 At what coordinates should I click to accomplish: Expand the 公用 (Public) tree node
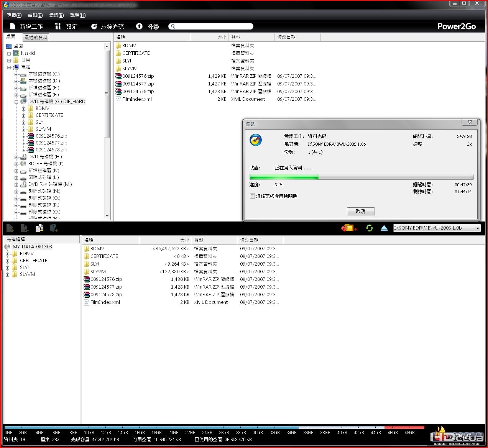[x=9, y=60]
